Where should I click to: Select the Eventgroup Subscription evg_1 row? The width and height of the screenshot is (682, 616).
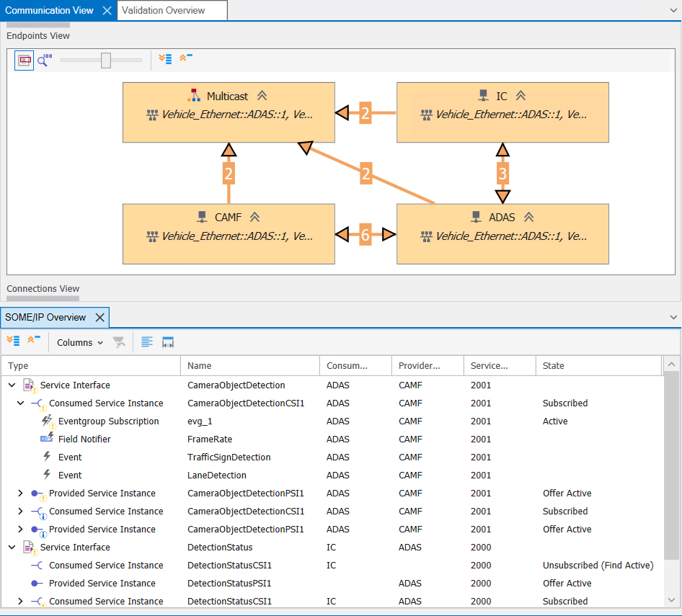coord(332,421)
